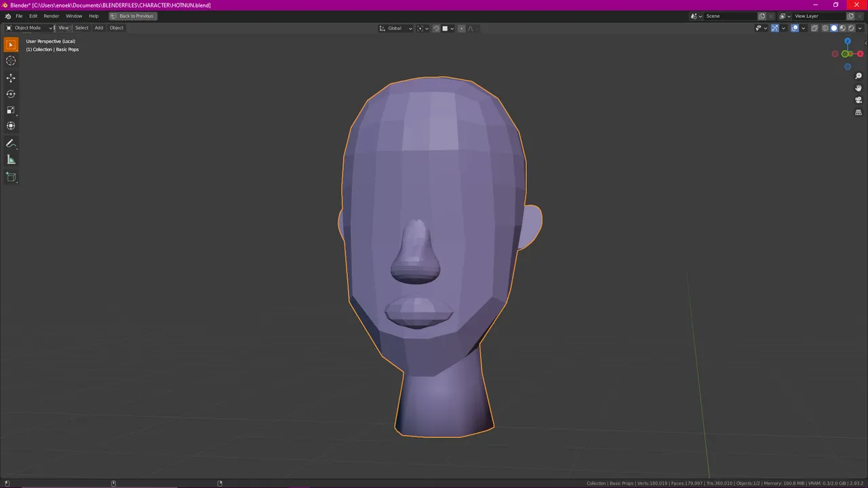This screenshot has height=488, width=868.
Task: Select the Annotate tool
Action: point(11,144)
